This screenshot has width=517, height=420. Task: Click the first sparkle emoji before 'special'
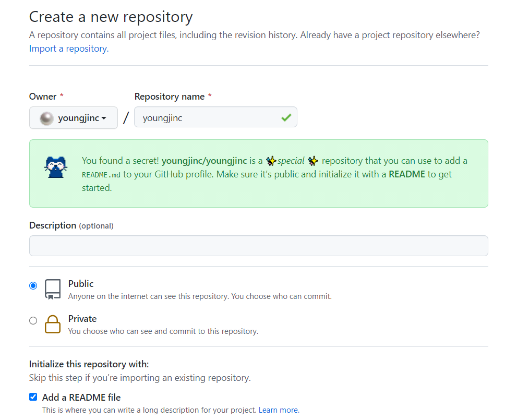point(271,161)
